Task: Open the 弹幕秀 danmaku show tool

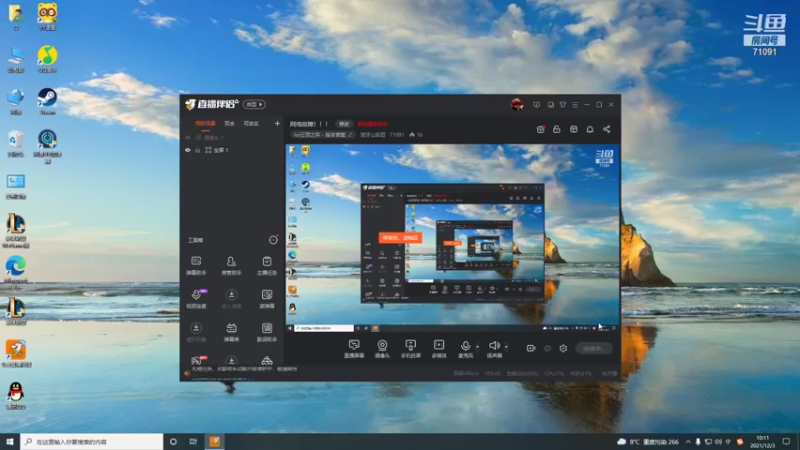Action: 231,332
